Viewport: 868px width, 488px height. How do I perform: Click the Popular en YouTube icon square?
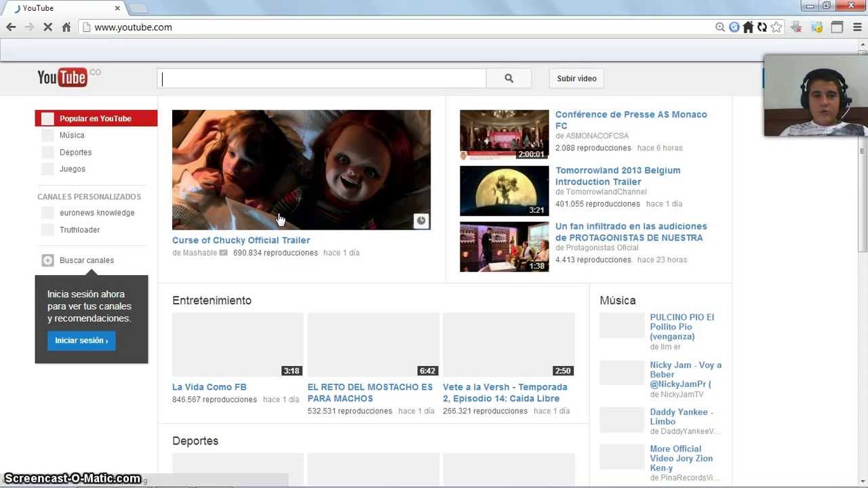click(x=47, y=119)
